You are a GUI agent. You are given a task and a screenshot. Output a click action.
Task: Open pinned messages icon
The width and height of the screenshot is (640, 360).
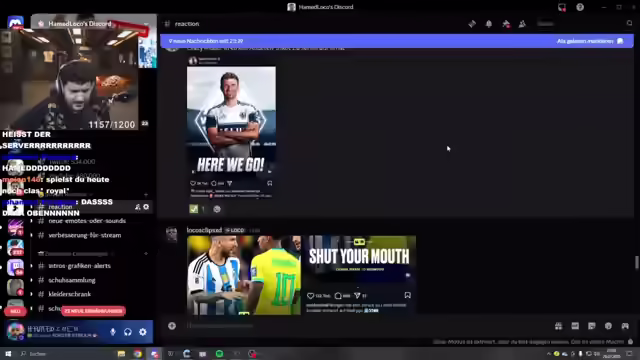(506, 24)
